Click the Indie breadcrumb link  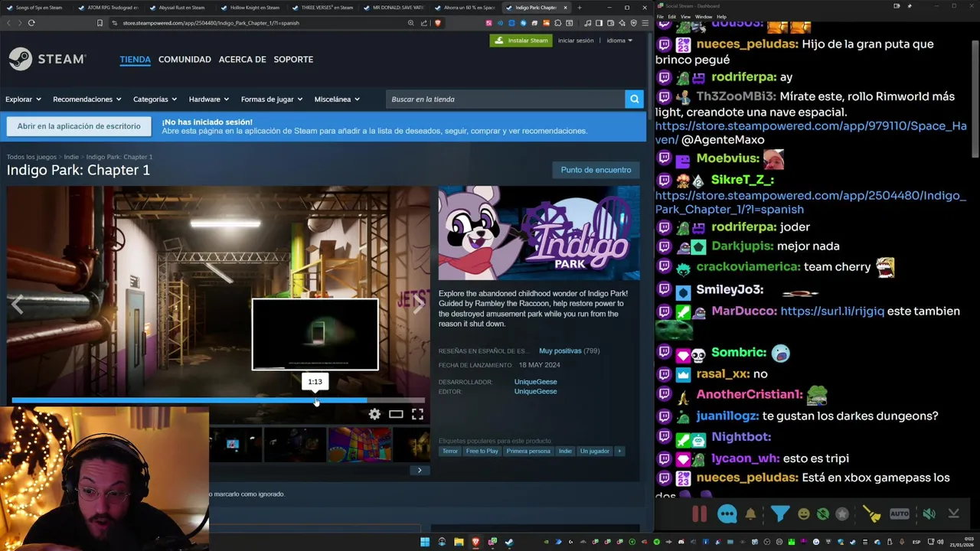coord(71,157)
